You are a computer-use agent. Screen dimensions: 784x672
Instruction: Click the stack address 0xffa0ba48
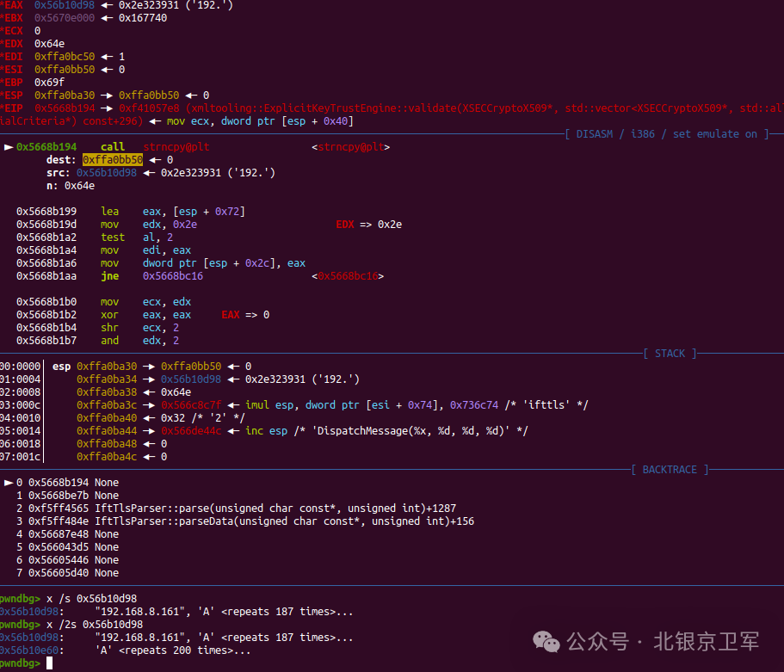(107, 444)
